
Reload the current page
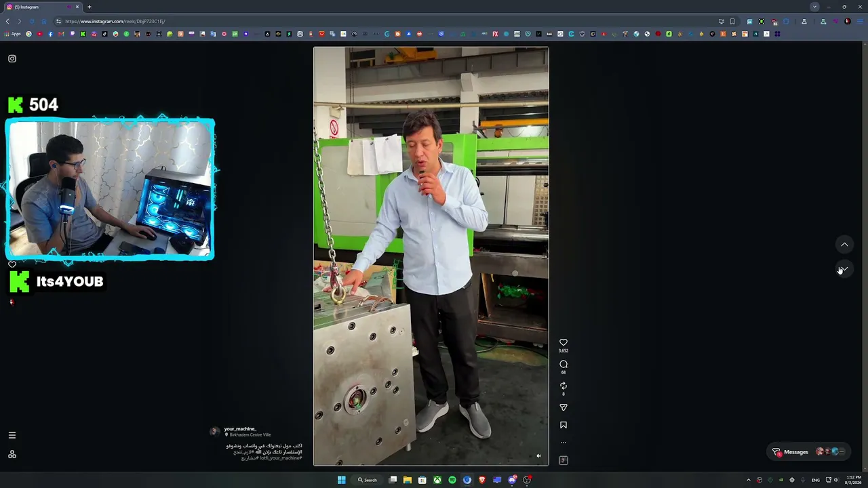[x=31, y=21]
